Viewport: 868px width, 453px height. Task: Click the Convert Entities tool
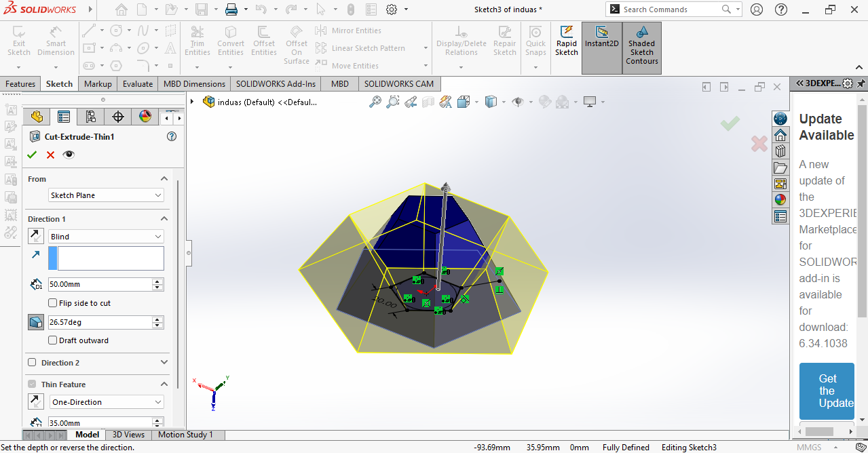tap(231, 41)
